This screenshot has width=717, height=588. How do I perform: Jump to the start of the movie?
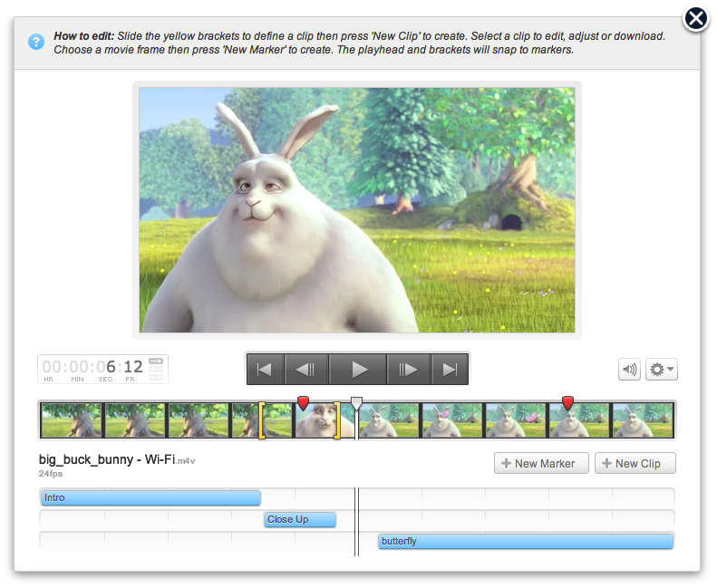pos(265,369)
